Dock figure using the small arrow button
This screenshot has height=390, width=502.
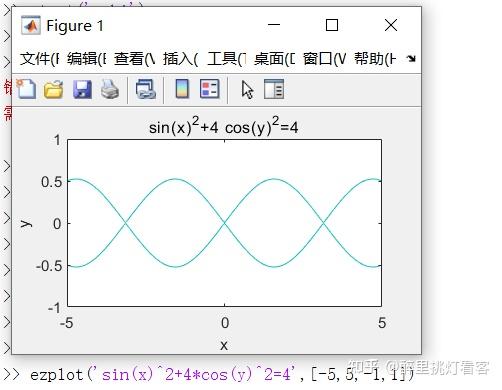click(x=411, y=59)
